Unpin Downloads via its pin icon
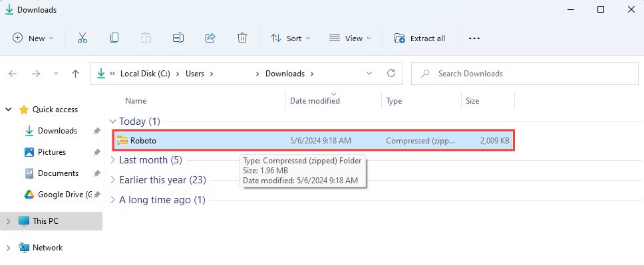This screenshot has height=265, width=644. 96,132
